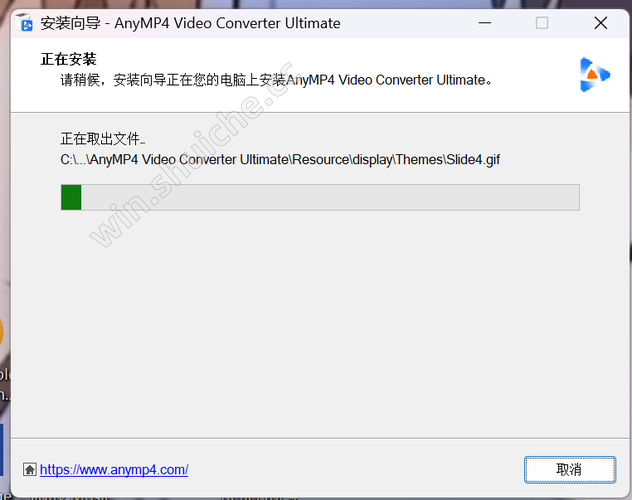
Task: Click the installer icon in the title bar
Action: pyautogui.click(x=24, y=23)
